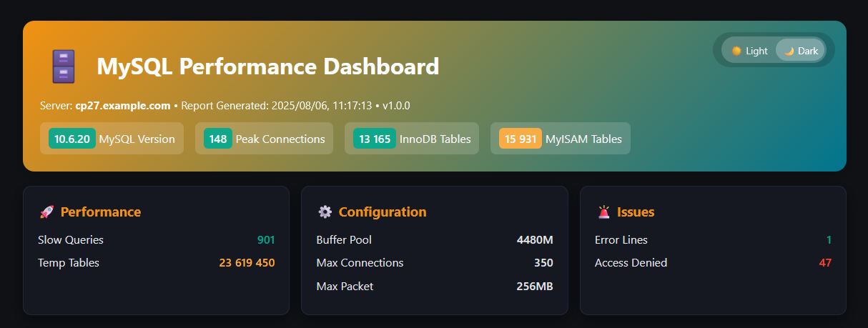Click the Max Connections value 350
This screenshot has height=328, width=868.
coord(543,262)
